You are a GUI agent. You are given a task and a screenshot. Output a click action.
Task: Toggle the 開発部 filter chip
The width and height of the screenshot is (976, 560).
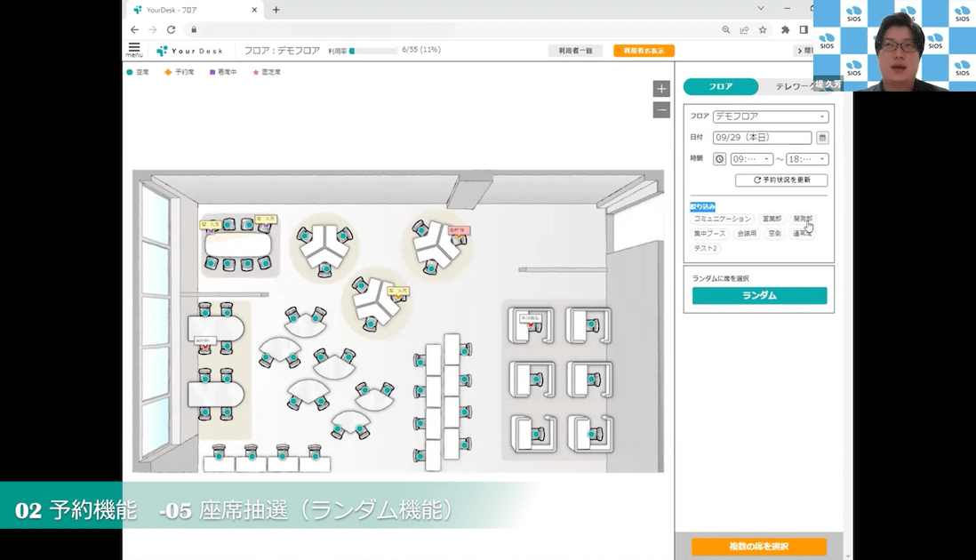[804, 218]
